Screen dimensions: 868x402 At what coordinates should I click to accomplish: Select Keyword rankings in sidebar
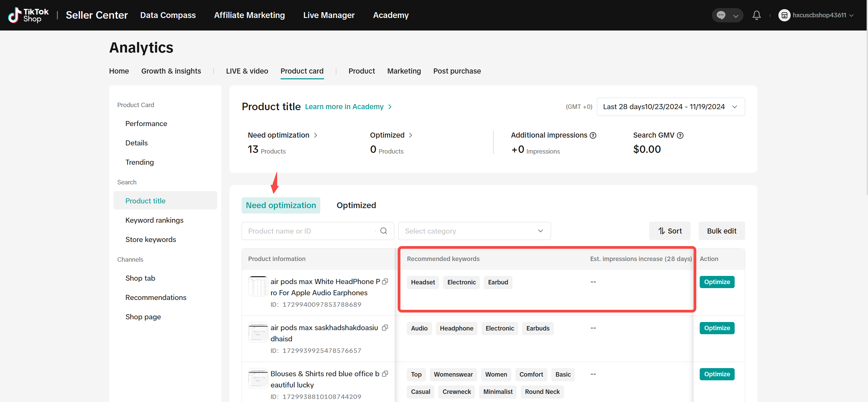coord(154,220)
